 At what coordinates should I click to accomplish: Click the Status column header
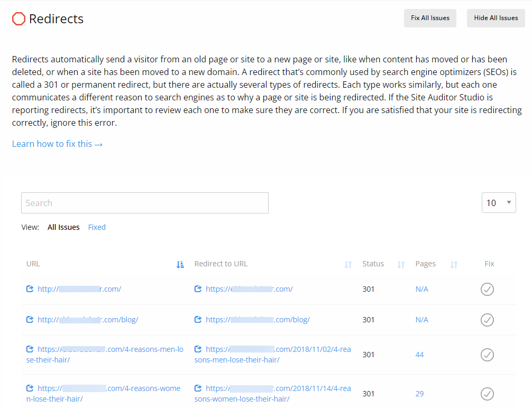click(373, 264)
